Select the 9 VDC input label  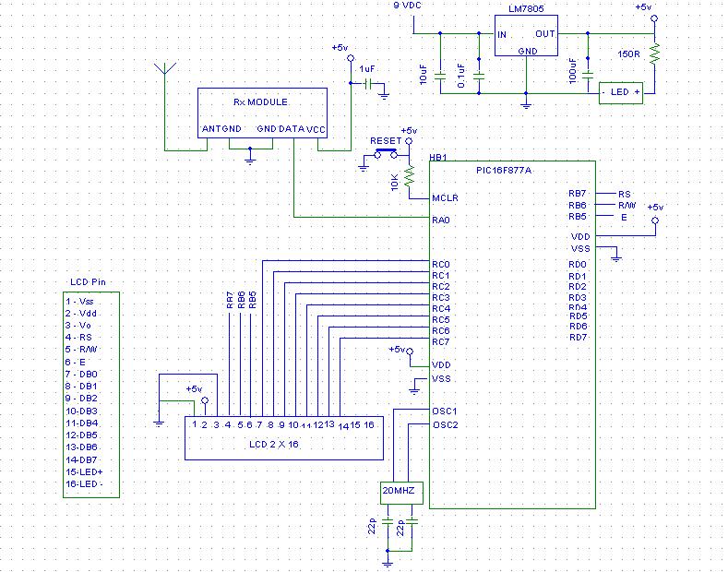[x=409, y=6]
